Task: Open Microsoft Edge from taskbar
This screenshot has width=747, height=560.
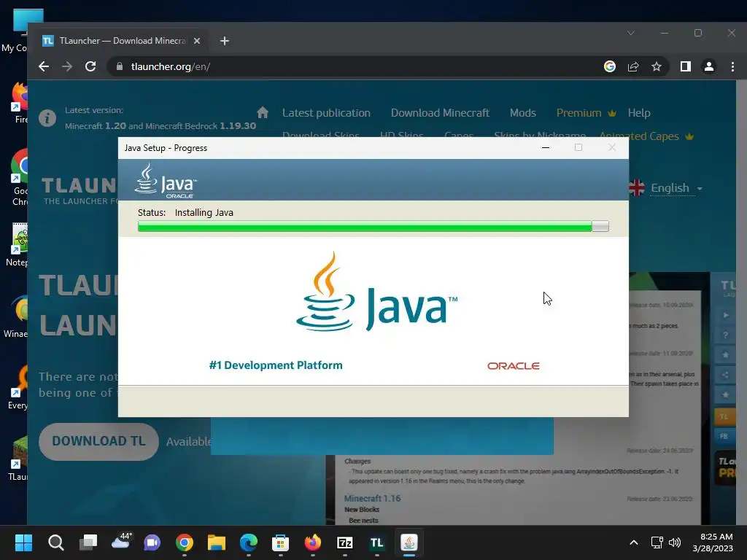Action: coord(248,542)
